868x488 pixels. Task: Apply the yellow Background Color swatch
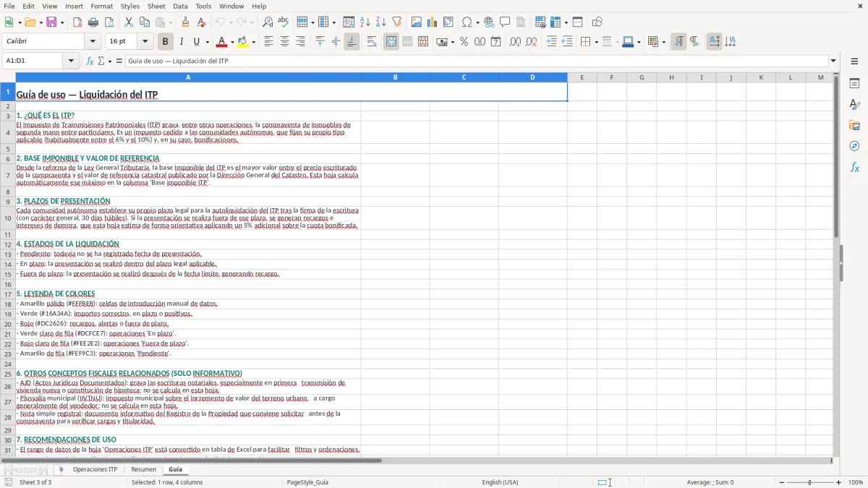242,42
